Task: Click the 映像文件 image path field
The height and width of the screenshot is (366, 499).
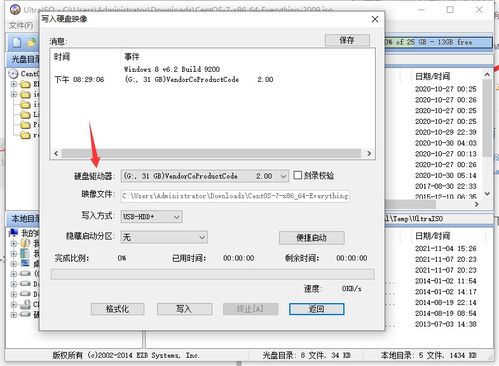Action: 235,196
